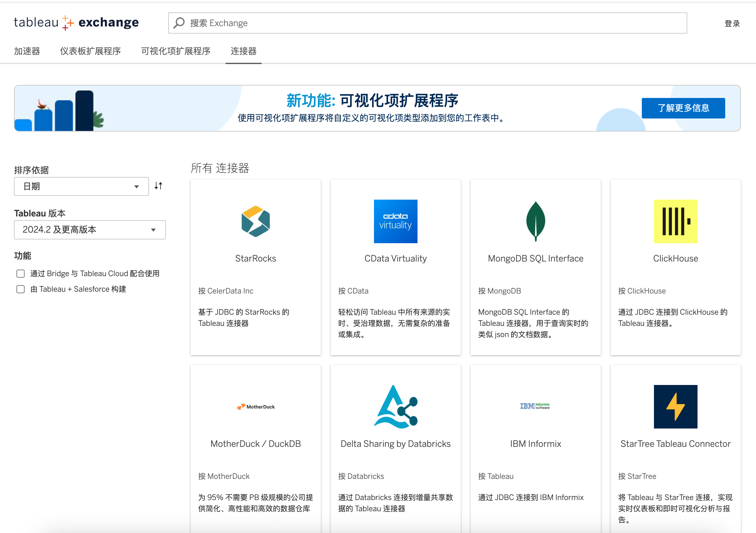This screenshot has width=756, height=533.
Task: Click 按 MotherDuck author text
Action: tap(224, 476)
